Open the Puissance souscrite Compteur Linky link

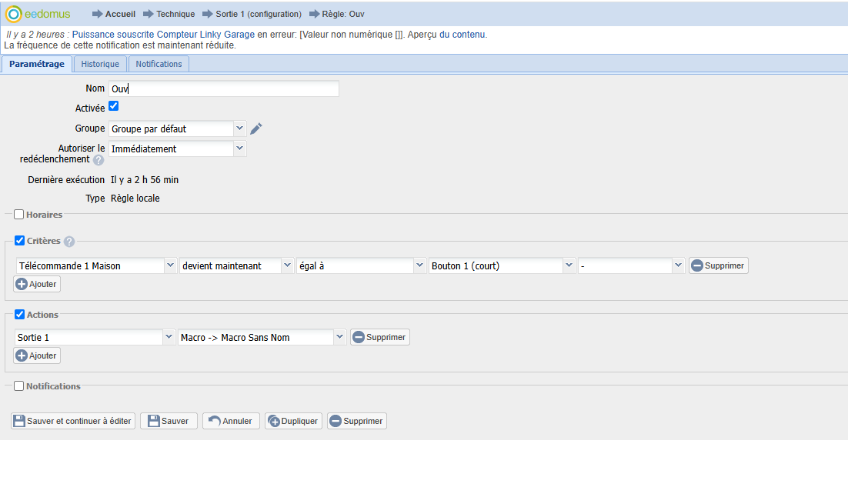click(x=163, y=34)
